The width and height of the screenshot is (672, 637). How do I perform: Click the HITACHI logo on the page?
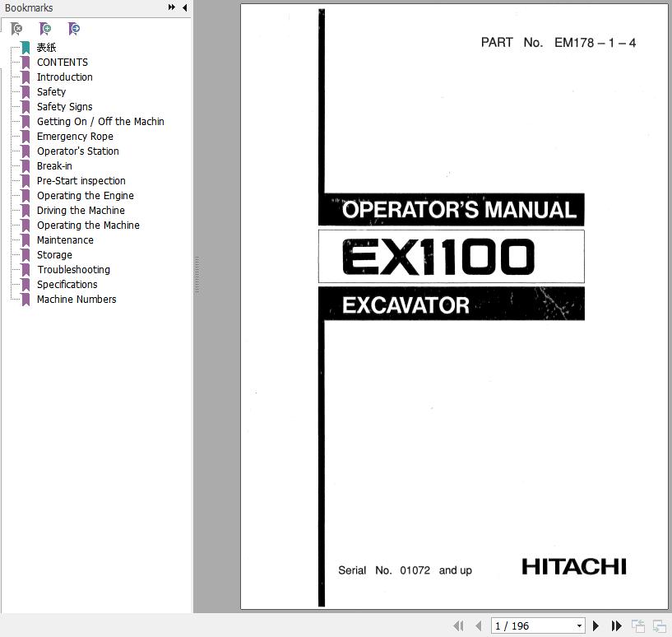(574, 567)
